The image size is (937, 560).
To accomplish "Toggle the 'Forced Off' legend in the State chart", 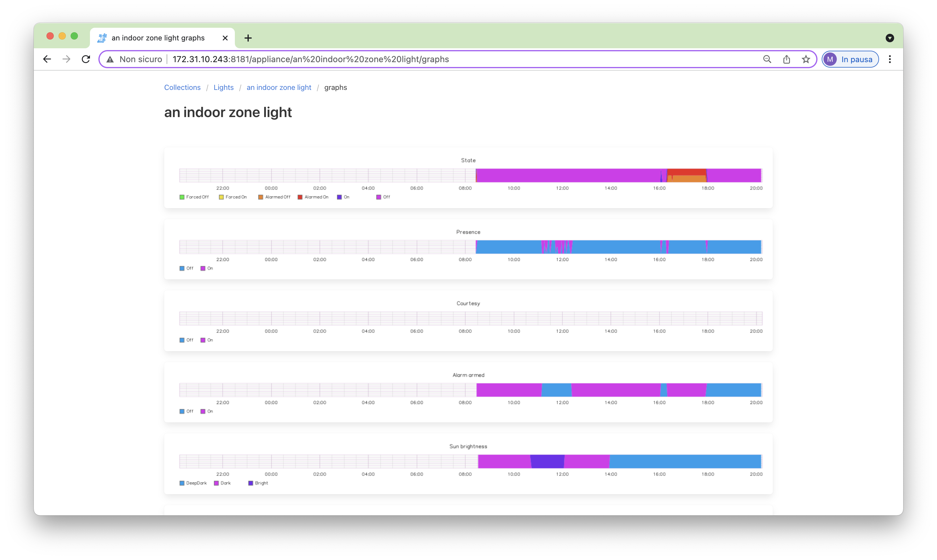I will click(x=194, y=197).
